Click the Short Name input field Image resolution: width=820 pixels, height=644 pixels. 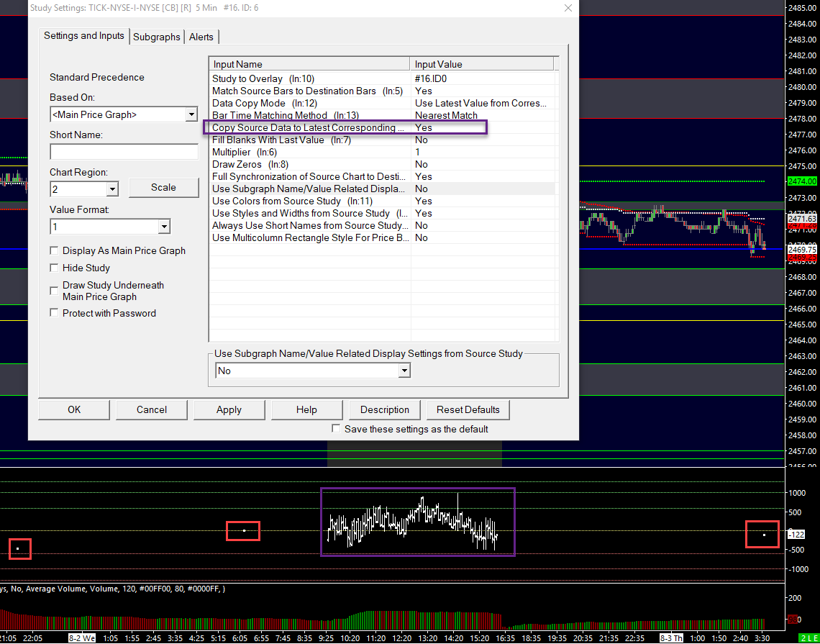click(124, 152)
